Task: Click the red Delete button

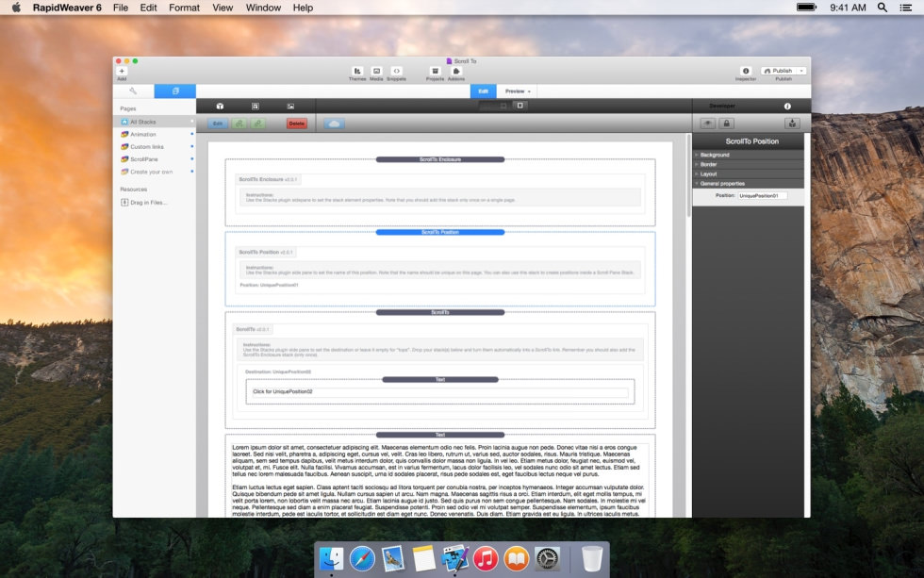Action: click(x=296, y=124)
